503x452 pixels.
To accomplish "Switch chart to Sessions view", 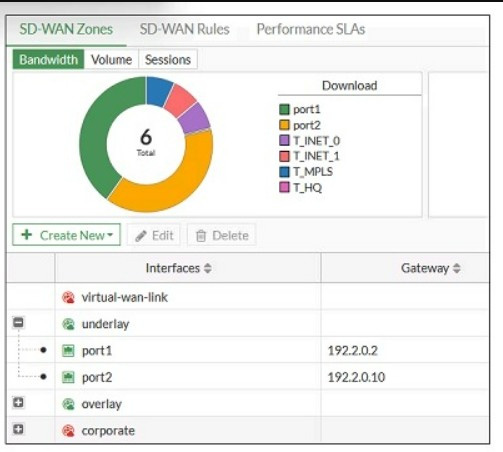I will click(x=168, y=60).
